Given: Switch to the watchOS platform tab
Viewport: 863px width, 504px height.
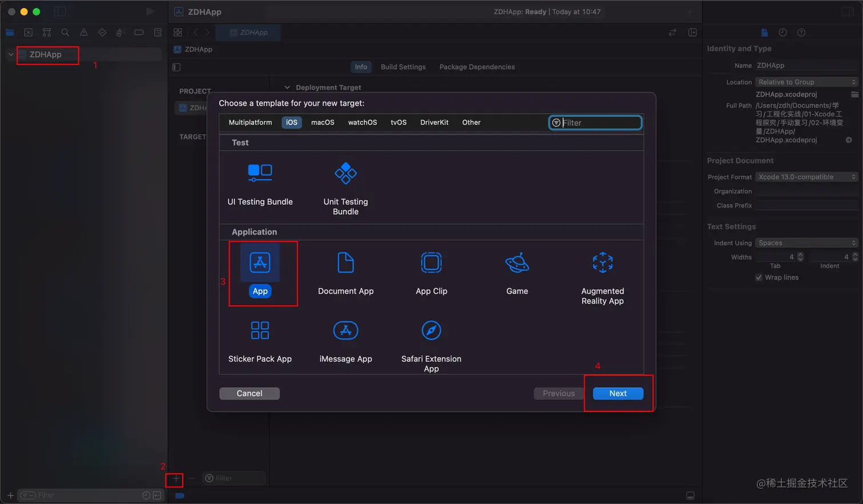Looking at the screenshot, I should click(x=362, y=123).
